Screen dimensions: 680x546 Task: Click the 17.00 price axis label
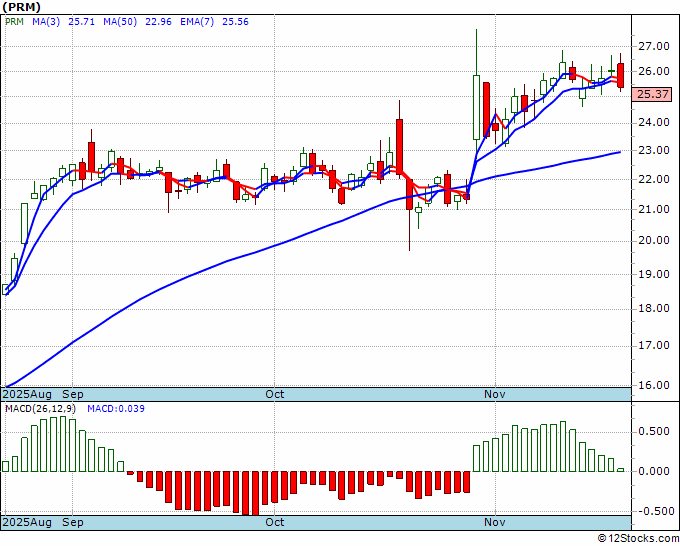[x=653, y=346]
